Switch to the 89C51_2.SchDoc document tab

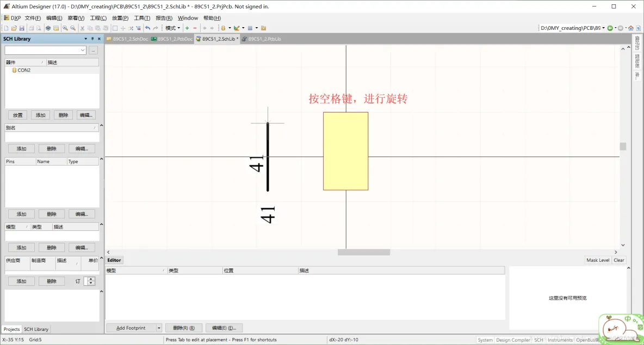click(127, 39)
